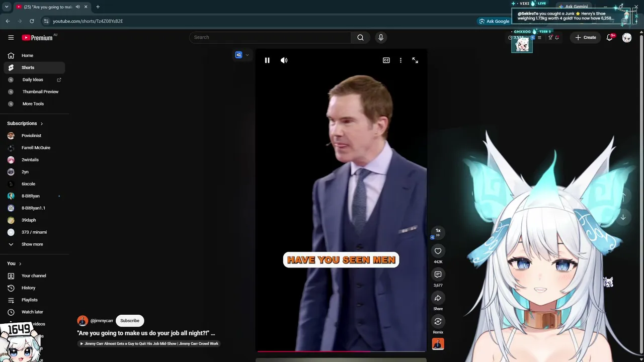Subscribe to @jimmycarr

[x=130, y=321]
